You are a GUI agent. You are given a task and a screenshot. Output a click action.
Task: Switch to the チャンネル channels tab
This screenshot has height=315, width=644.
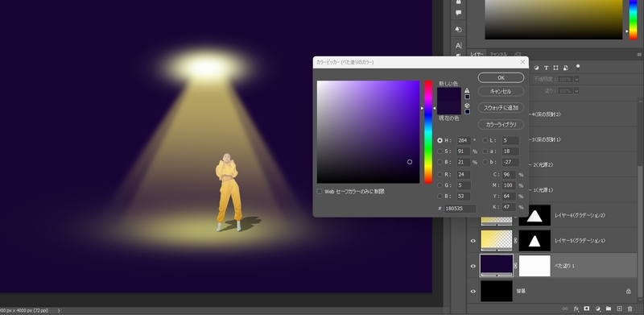tap(497, 54)
